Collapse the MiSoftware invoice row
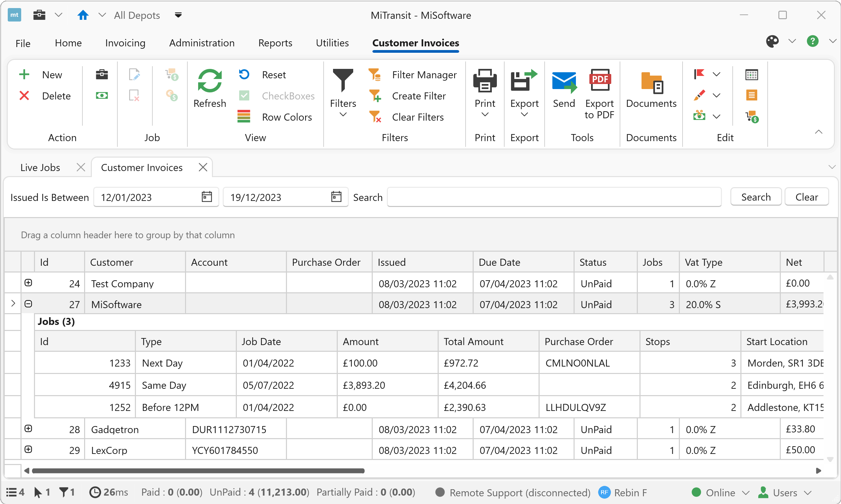Image resolution: width=841 pixels, height=504 pixels. pos(28,304)
